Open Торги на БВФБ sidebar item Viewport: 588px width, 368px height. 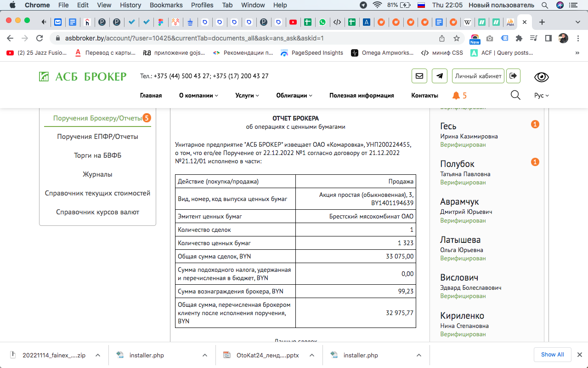pos(97,155)
